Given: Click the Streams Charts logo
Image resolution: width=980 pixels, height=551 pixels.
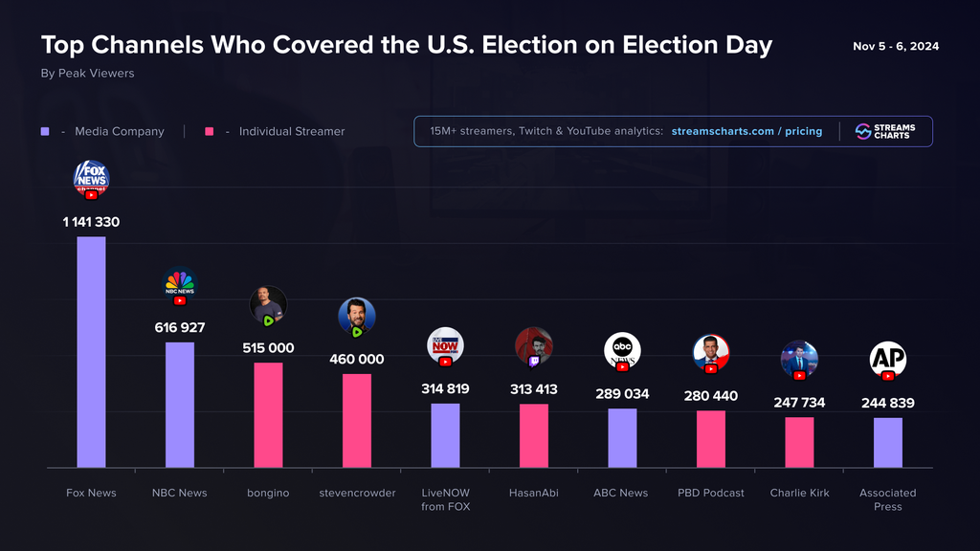Looking at the screenshot, I should click(x=885, y=131).
